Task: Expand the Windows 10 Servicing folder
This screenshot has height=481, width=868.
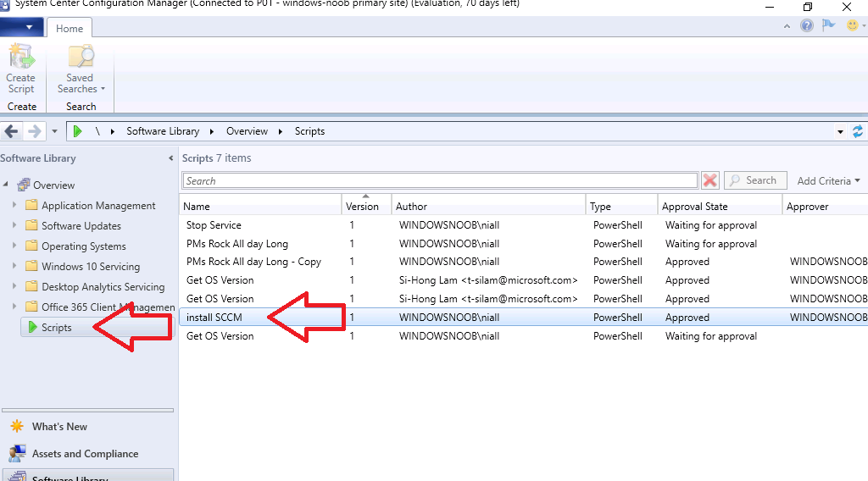Action: tap(14, 265)
